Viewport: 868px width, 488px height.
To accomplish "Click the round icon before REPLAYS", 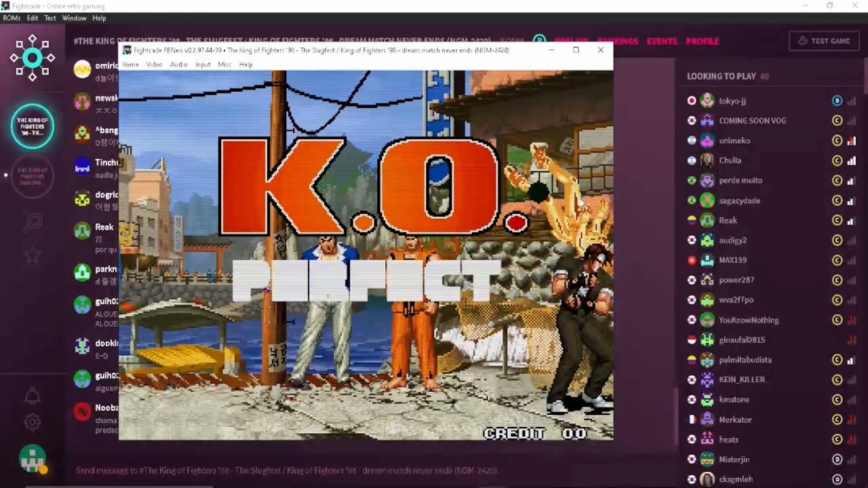I will click(x=539, y=41).
